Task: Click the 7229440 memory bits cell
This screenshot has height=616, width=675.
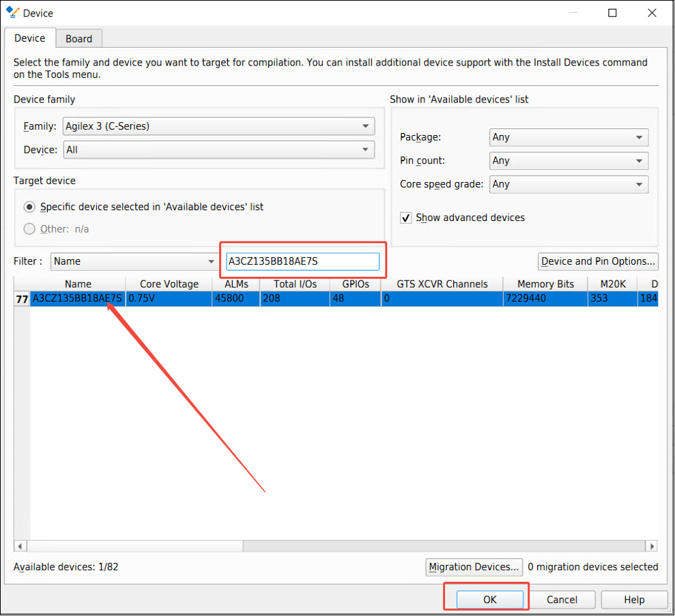Action: [545, 299]
